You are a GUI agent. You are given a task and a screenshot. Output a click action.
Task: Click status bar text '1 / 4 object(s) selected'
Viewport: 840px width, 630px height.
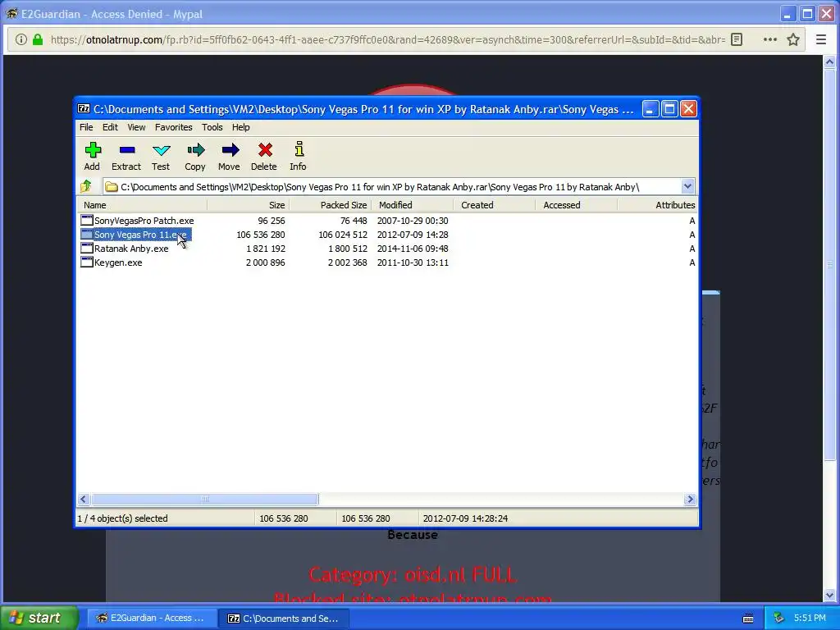(123, 518)
